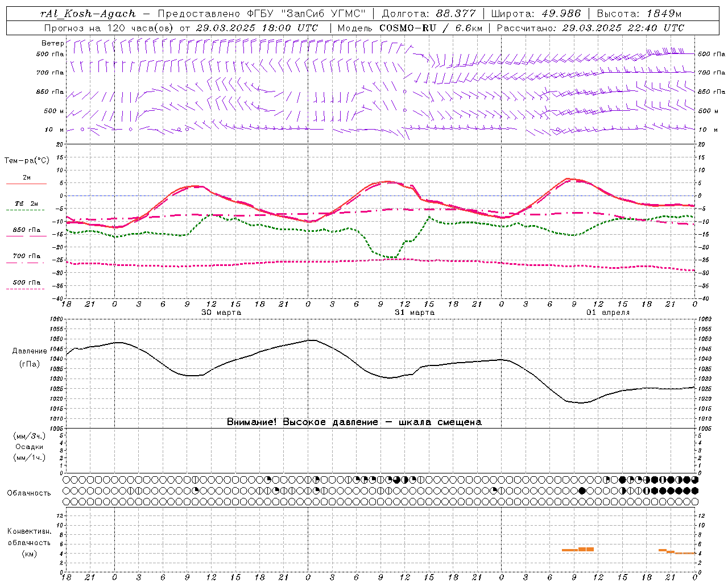Click the Td 2м dew point legend entry
728x582 pixels.
click(26, 203)
